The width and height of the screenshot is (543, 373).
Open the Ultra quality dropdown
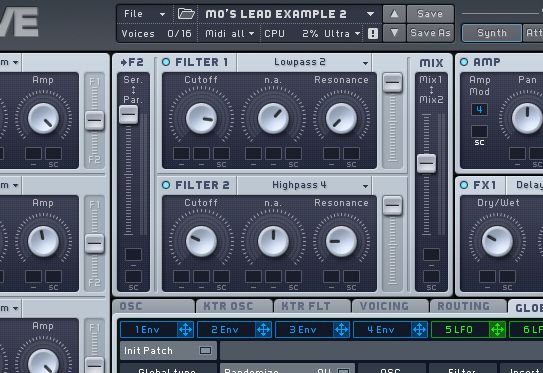[342, 34]
